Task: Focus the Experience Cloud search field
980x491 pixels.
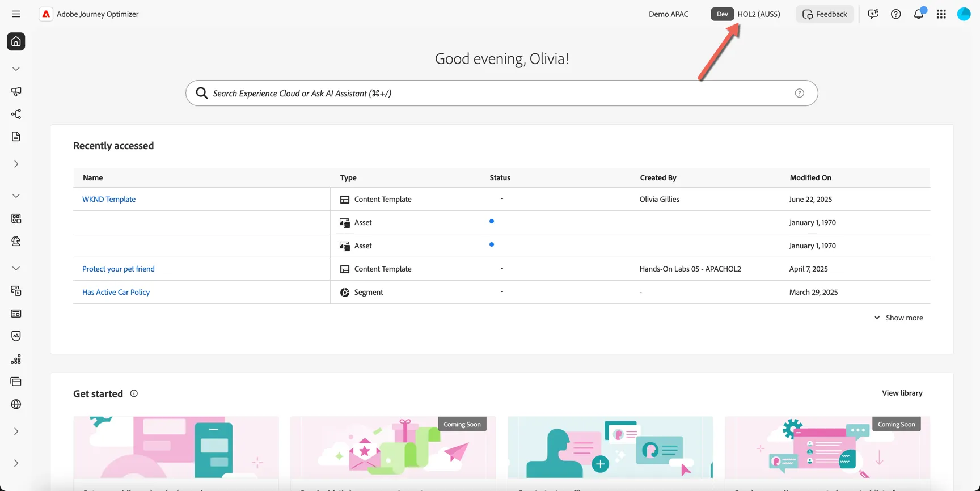Action: 502,93
